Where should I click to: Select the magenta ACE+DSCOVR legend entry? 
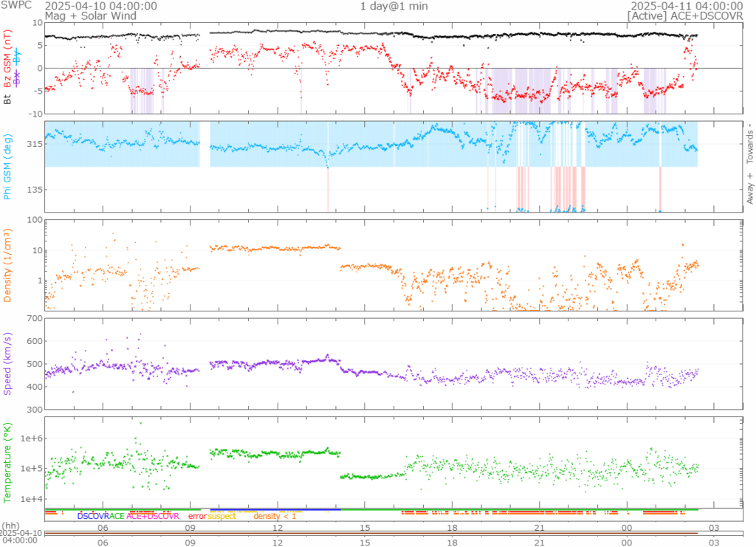click(x=153, y=516)
